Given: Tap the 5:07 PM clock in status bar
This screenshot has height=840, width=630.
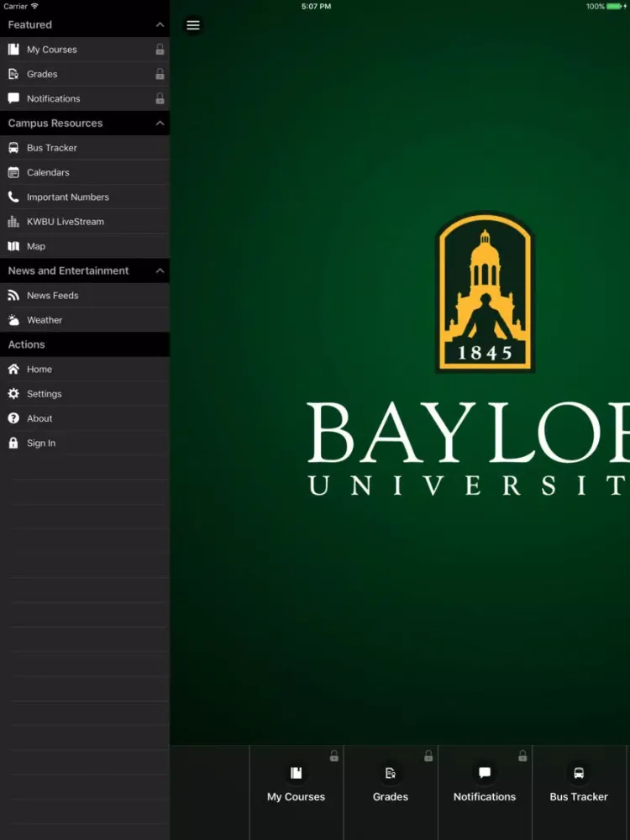Looking at the screenshot, I should click(x=316, y=7).
